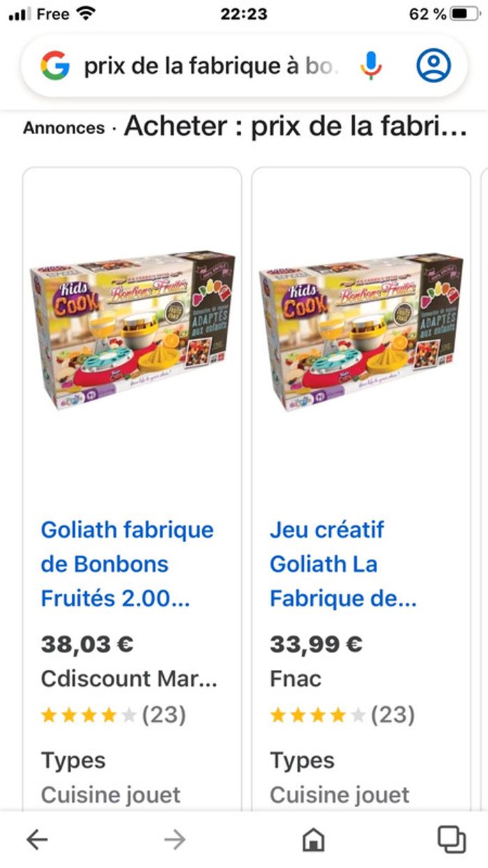Image resolution: width=488 pixels, height=868 pixels.
Task: View the Fnac product box image
Action: pyautogui.click(x=361, y=332)
